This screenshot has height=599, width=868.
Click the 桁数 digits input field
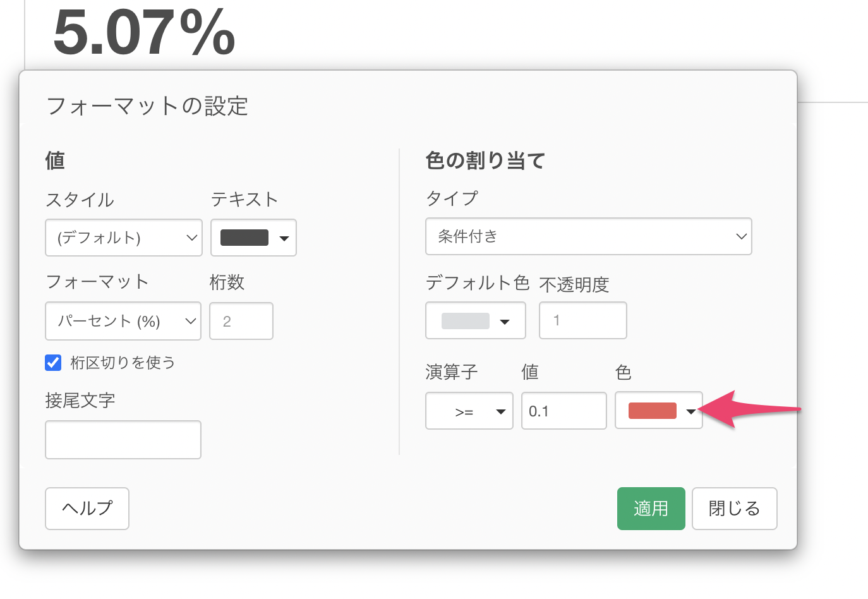point(241,321)
